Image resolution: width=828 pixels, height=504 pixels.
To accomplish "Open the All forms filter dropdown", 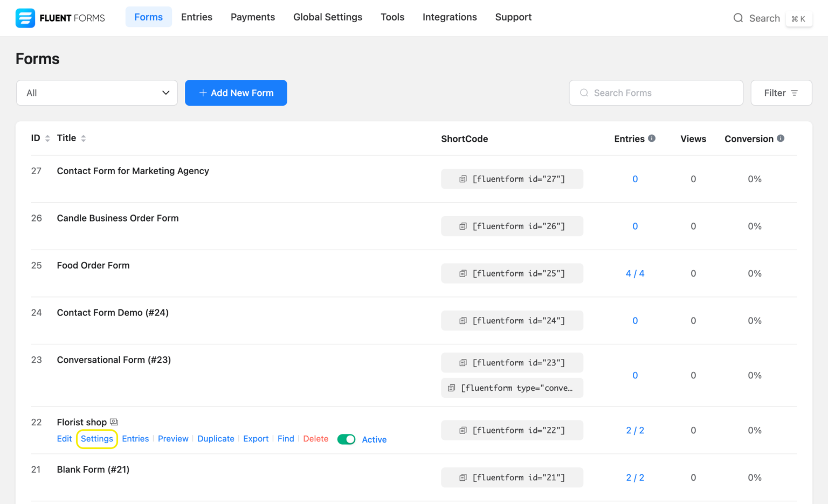I will tap(96, 93).
